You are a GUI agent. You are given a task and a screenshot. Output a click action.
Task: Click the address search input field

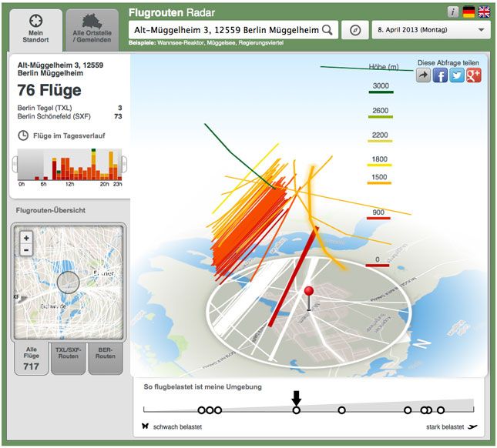pyautogui.click(x=225, y=29)
